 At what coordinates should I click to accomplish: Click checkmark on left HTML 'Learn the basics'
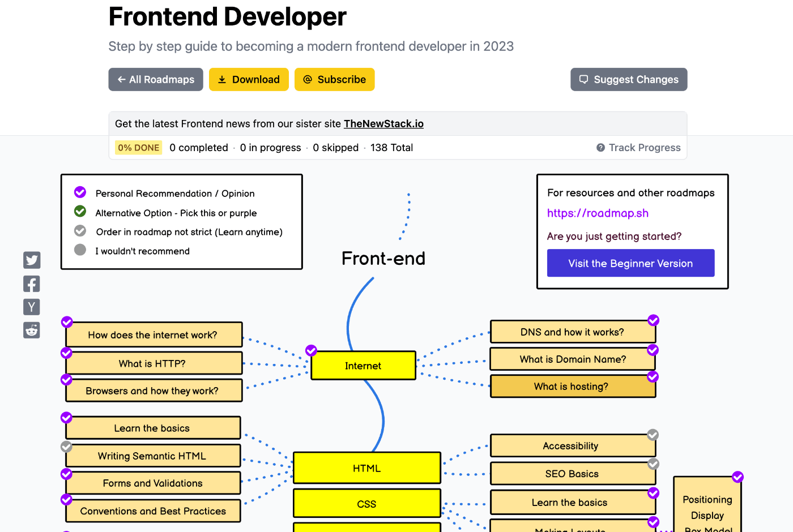coord(66,418)
